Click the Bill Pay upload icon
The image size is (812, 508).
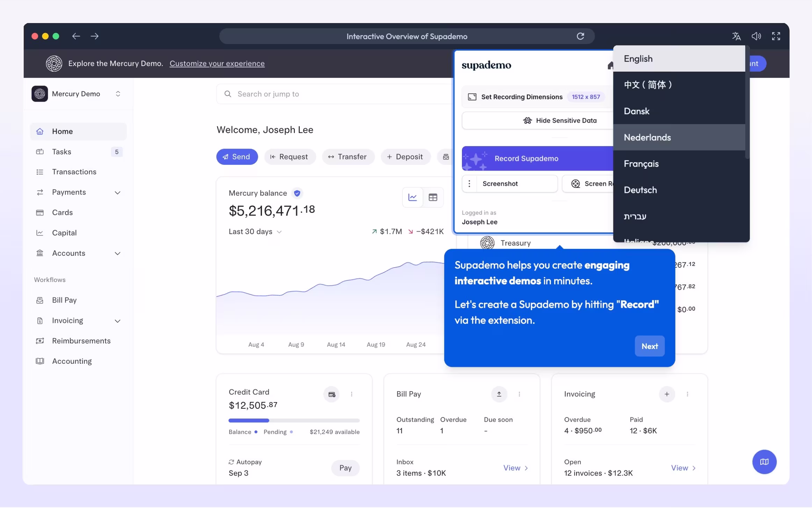tap(499, 394)
